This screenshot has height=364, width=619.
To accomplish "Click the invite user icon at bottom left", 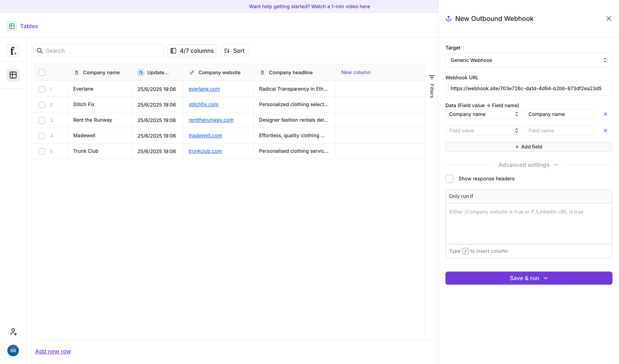I will point(13,332).
